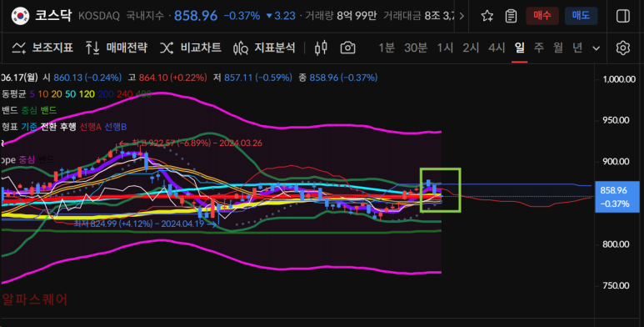Switch to the 30분 interval
The height and width of the screenshot is (327, 644).
pos(416,48)
